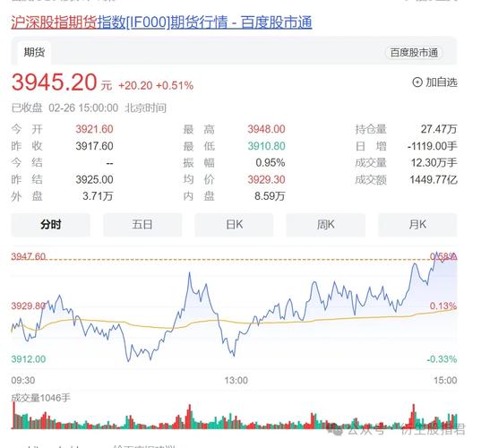Click the 最高 value 3948.00
This screenshot has height=448, width=481.
pos(266,129)
